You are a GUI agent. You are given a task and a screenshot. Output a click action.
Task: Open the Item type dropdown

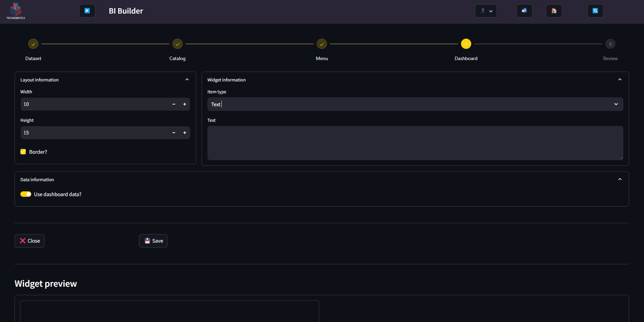[x=415, y=104]
